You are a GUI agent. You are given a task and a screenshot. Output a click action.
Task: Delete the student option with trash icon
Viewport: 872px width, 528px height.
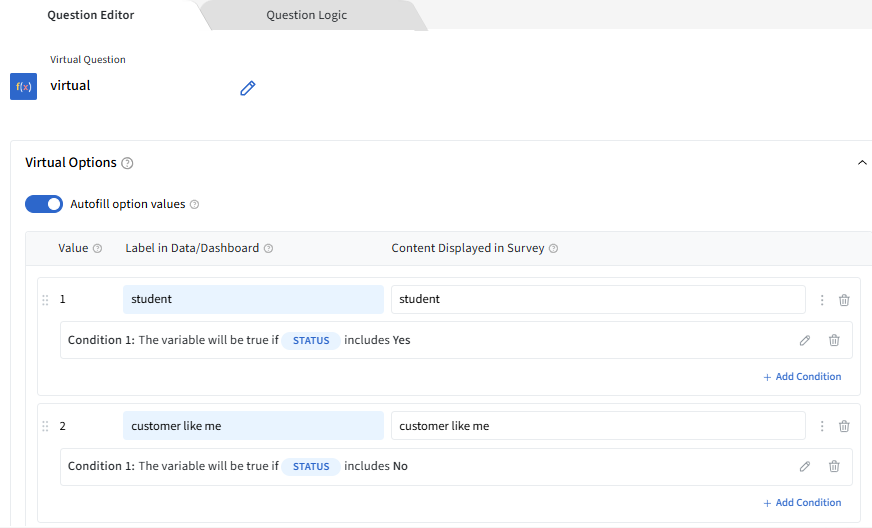pyautogui.click(x=844, y=300)
